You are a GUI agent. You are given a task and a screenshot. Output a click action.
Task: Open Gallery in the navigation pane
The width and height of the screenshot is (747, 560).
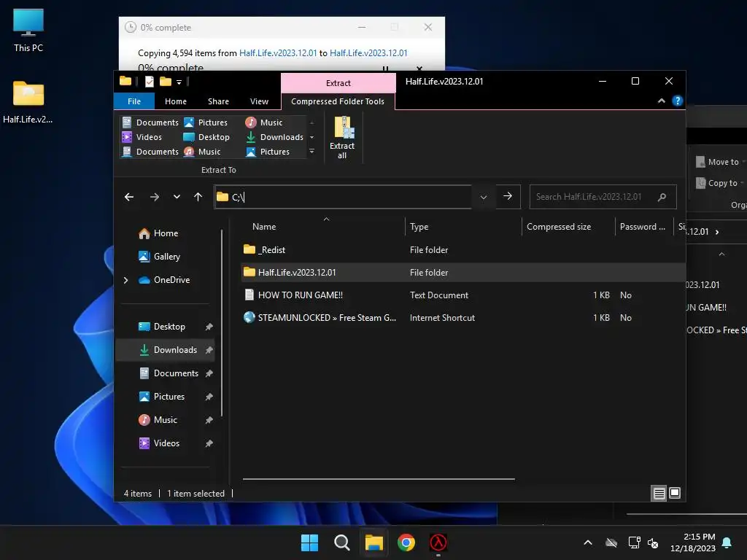point(160,257)
